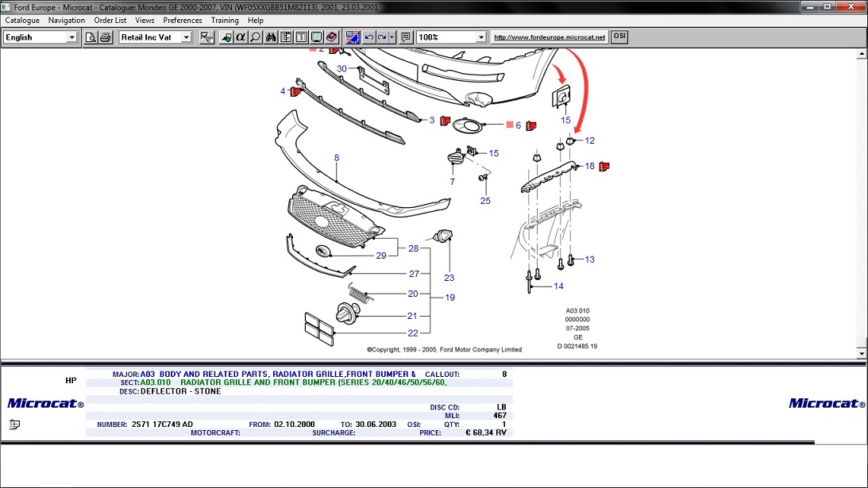Click the undo arrow icon
Screen dimensions: 868x488
tap(368, 37)
